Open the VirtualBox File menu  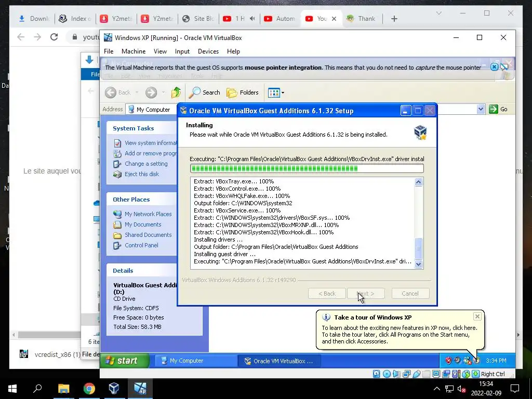point(109,51)
